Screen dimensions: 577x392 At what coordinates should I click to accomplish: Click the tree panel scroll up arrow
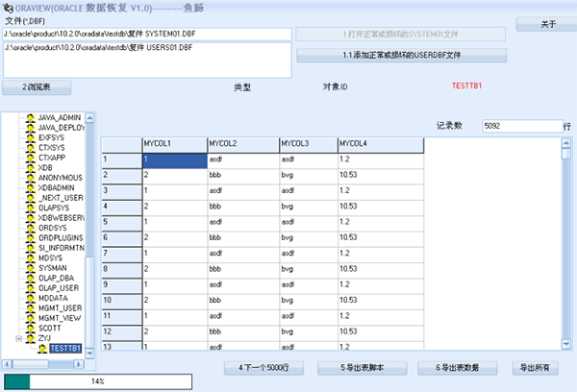[x=89, y=117]
